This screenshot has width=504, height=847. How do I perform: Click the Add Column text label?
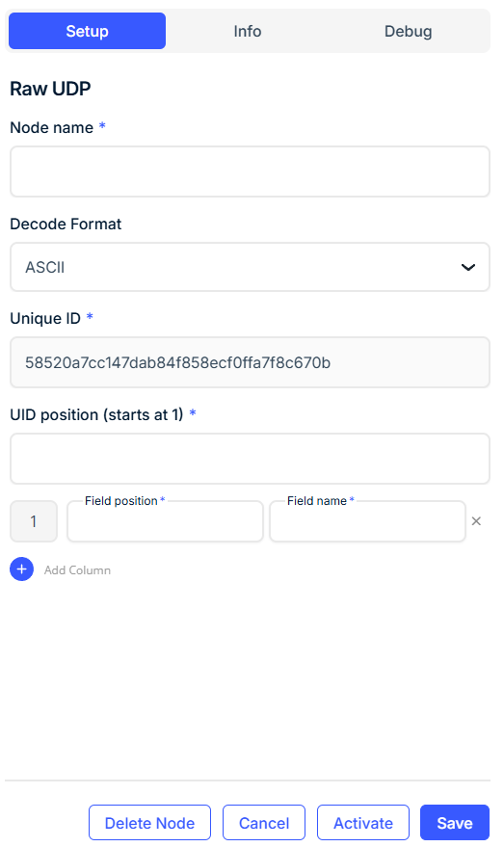77,569
